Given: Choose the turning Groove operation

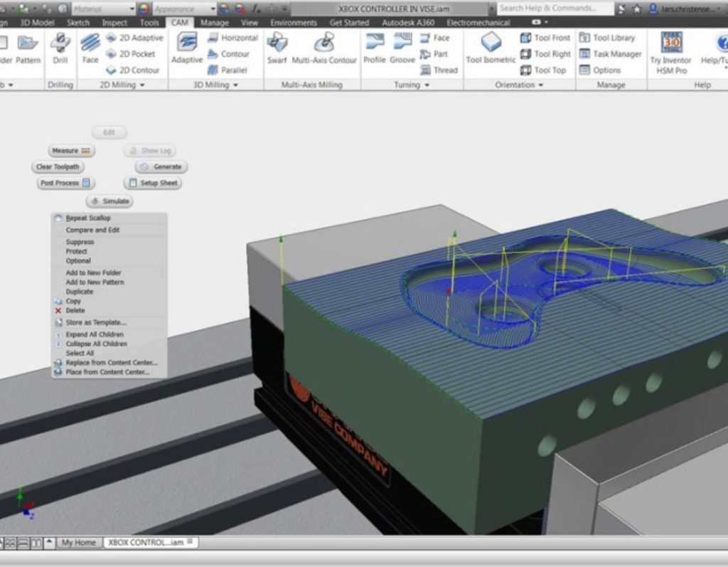Looking at the screenshot, I should [x=402, y=48].
